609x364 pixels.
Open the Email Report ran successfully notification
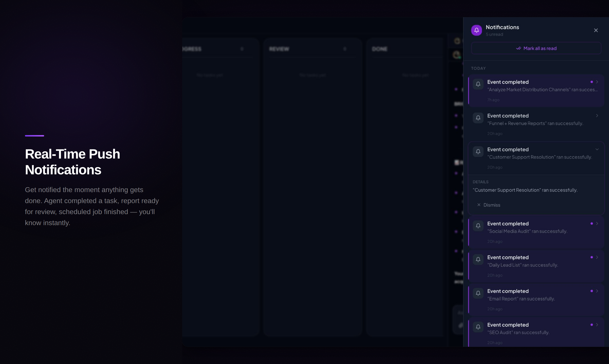pos(521,299)
